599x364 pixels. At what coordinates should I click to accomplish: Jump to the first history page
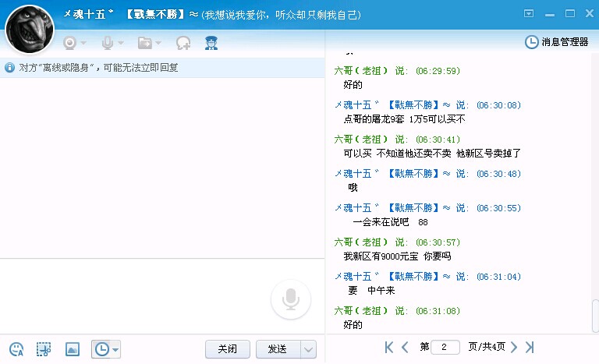pyautogui.click(x=389, y=347)
